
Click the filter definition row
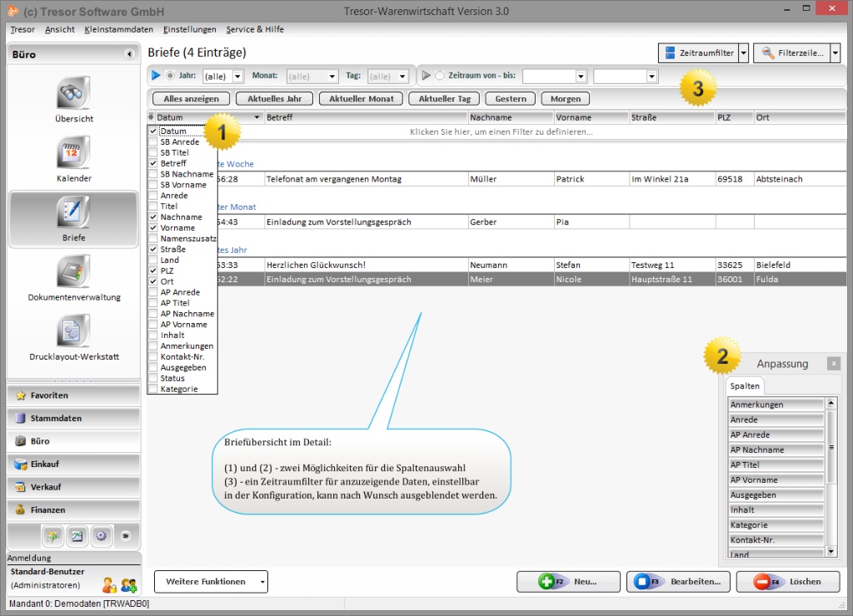coord(501,132)
